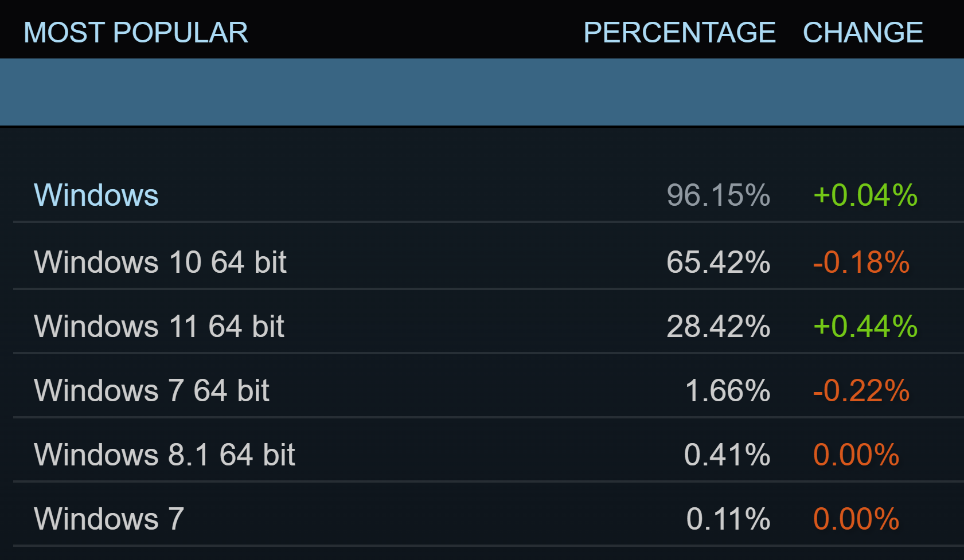964x560 pixels.
Task: Click the green +0.04% change value
Action: pyautogui.click(x=865, y=195)
